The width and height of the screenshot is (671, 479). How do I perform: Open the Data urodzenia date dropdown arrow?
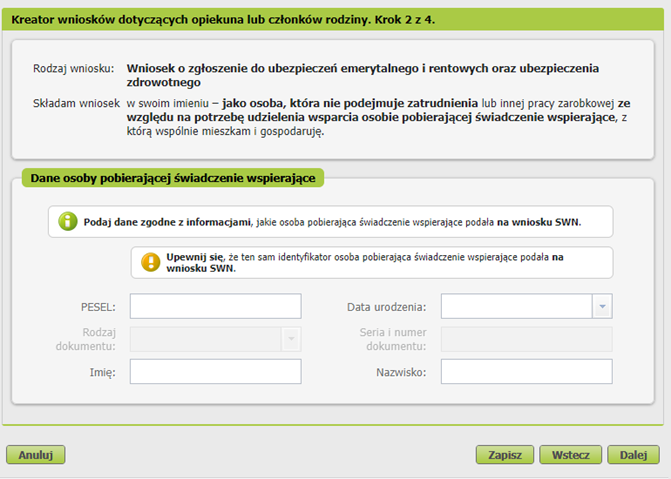tap(603, 306)
